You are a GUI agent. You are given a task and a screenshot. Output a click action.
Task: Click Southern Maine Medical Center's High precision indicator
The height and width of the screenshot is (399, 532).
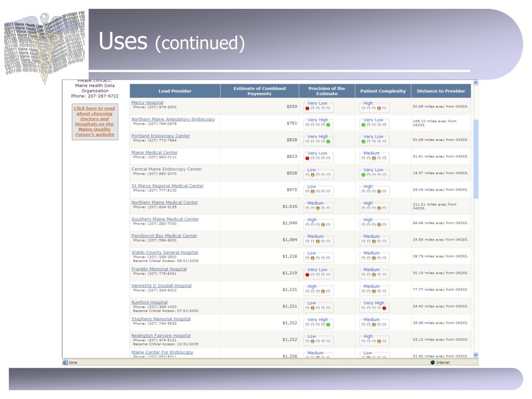[318, 222]
